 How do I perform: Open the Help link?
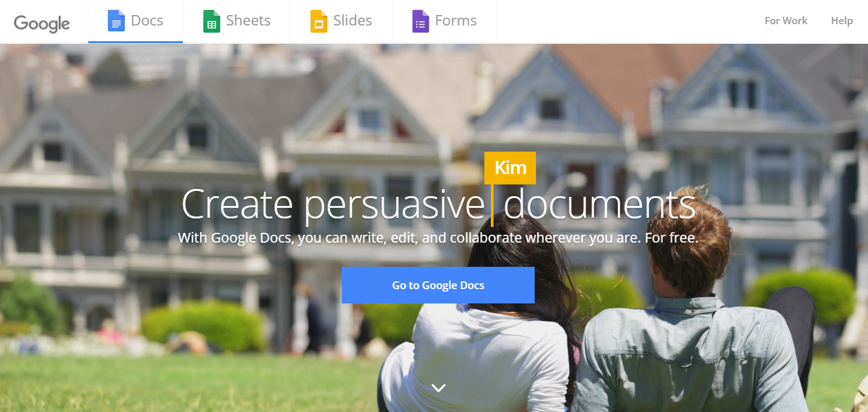click(842, 21)
